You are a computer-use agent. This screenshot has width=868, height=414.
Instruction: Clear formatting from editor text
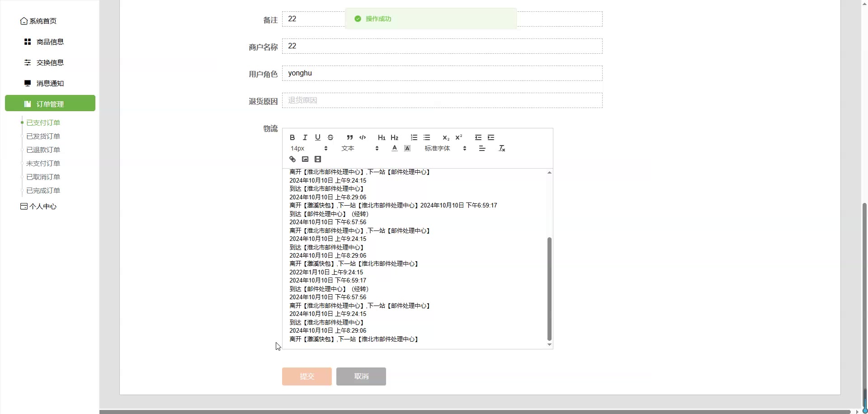pos(502,148)
